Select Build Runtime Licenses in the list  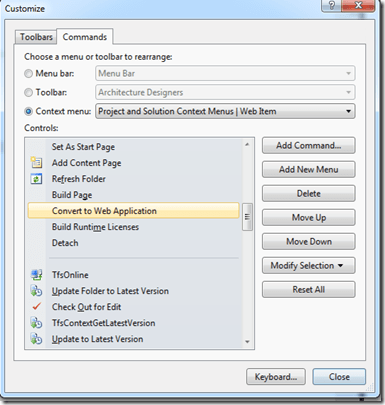(133, 227)
